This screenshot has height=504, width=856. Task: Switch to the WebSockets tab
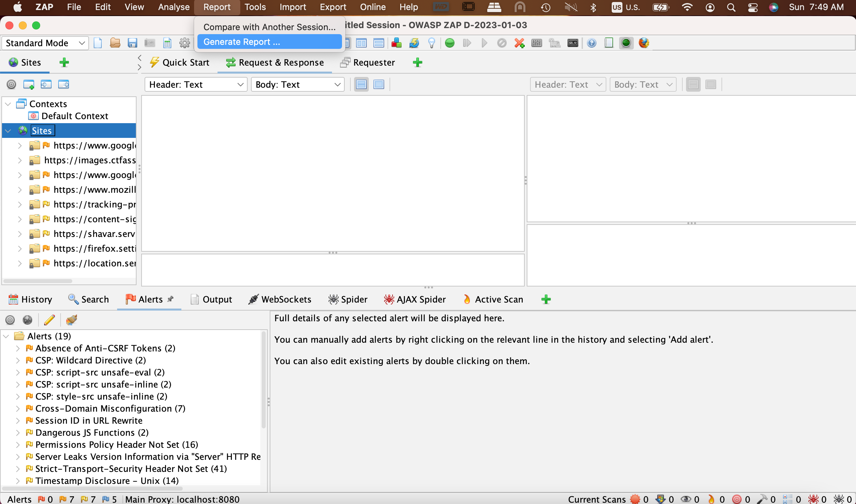pos(280,299)
